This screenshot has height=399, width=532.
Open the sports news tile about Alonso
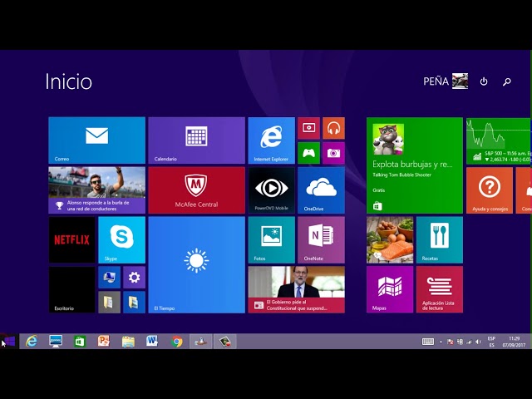pyautogui.click(x=96, y=190)
